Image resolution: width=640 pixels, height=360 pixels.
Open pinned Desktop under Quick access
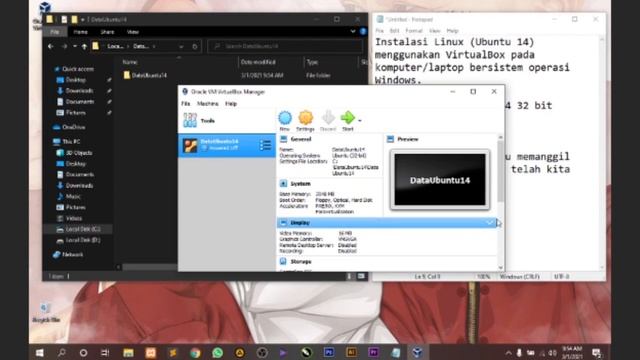[71, 80]
